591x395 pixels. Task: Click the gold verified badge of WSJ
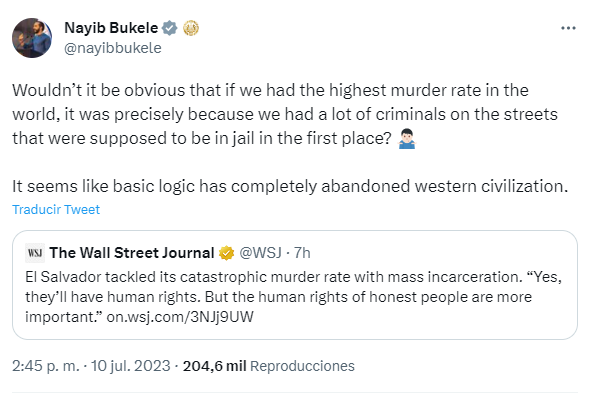[x=227, y=253]
